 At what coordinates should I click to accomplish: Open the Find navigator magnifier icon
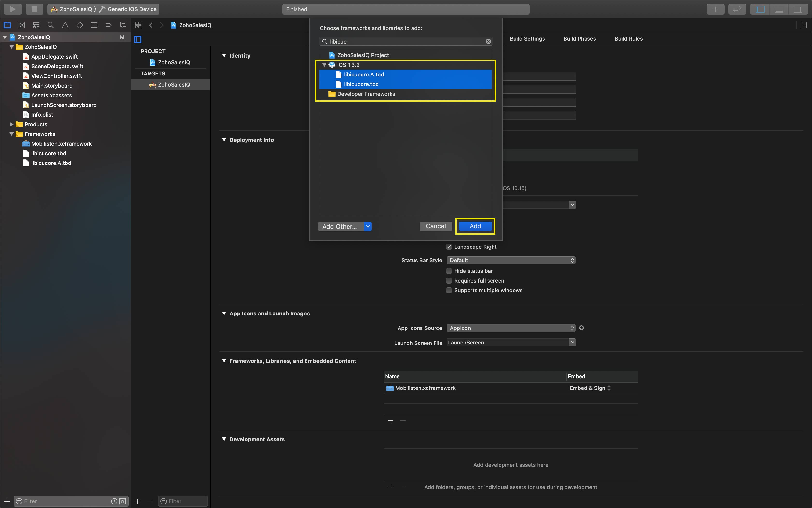click(51, 25)
